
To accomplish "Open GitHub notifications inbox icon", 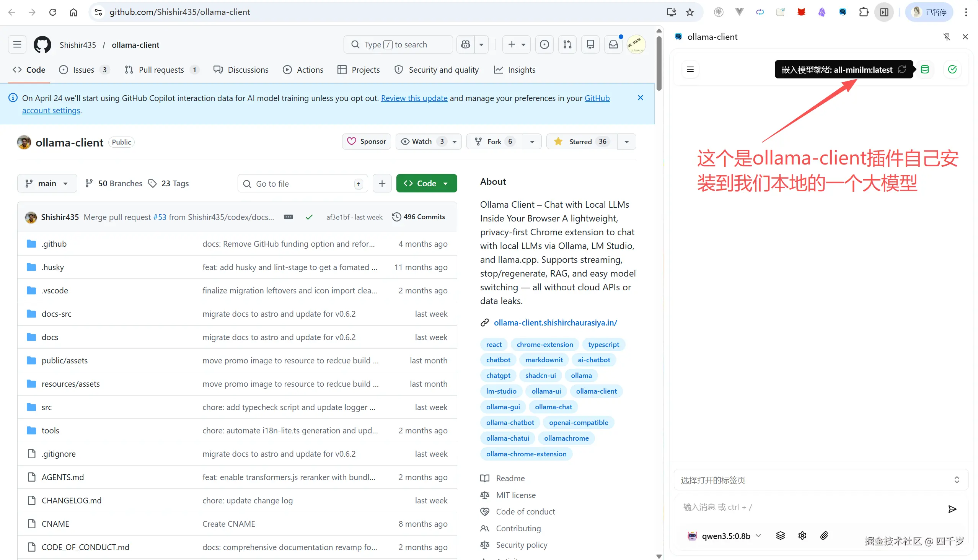I will pos(613,45).
